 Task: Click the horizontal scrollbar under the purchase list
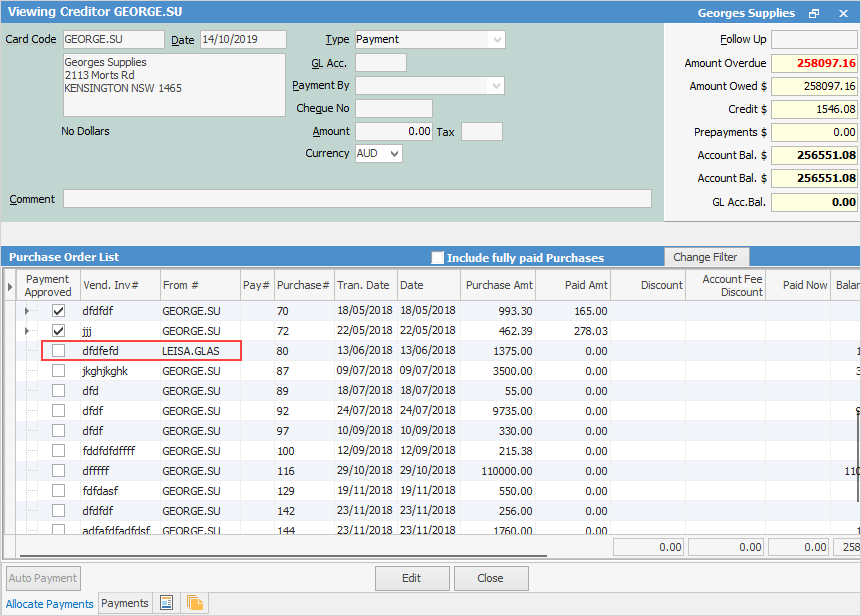click(280, 549)
